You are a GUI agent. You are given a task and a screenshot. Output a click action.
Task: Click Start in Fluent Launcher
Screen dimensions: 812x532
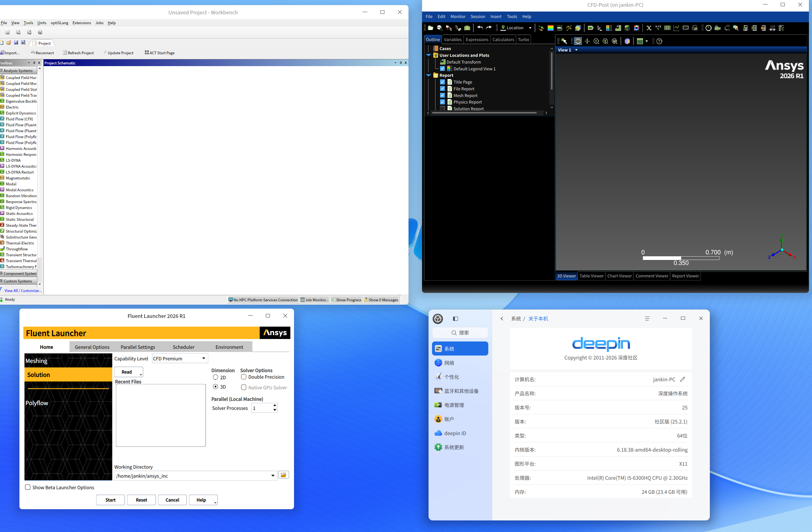[111, 500]
